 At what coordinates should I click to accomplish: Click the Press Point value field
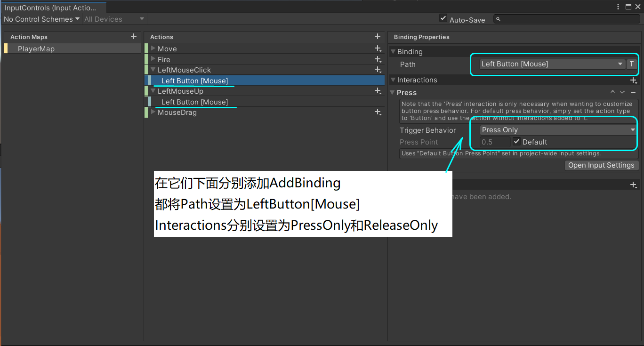(494, 142)
